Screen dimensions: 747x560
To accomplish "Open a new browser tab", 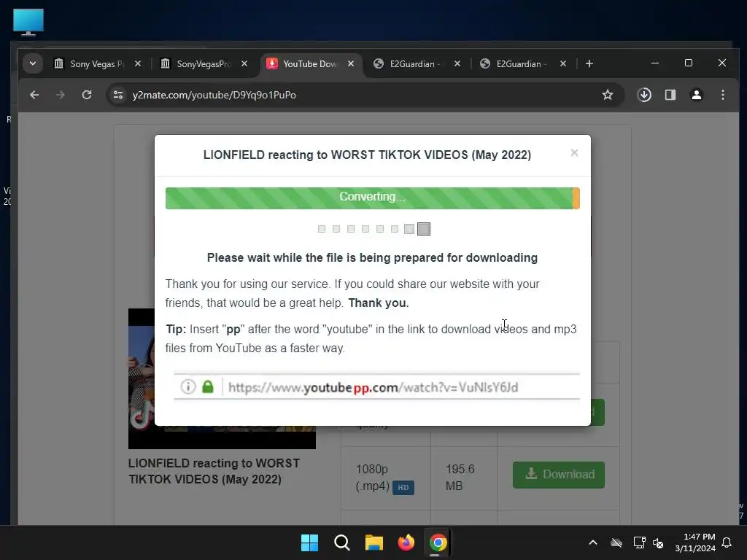I will tap(589, 64).
